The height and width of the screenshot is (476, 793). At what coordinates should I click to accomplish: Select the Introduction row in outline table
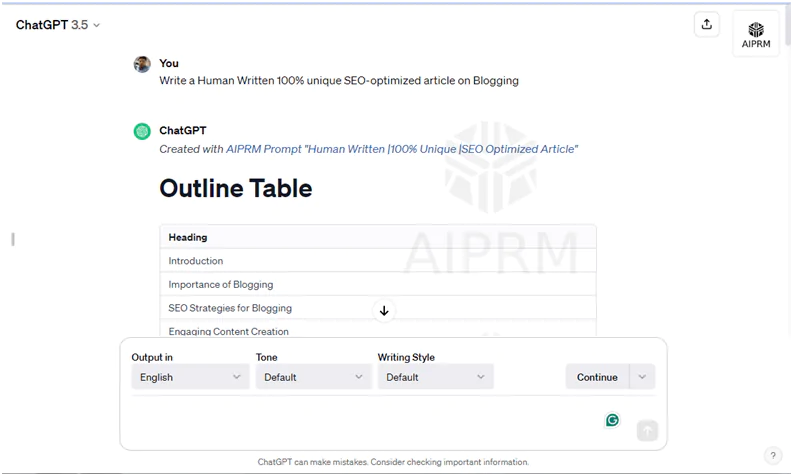tap(377, 261)
